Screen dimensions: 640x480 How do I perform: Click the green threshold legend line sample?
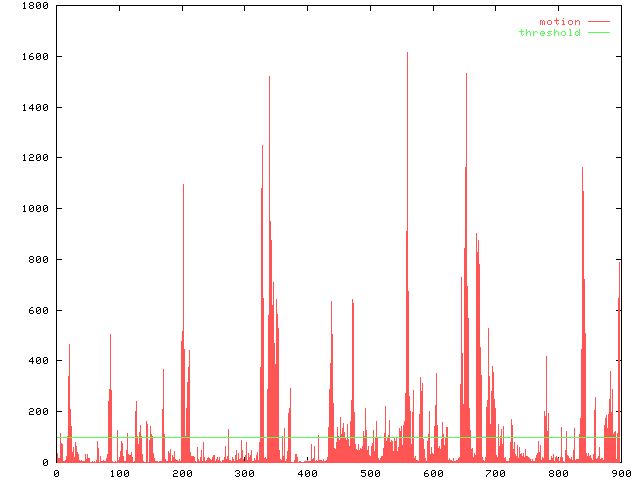[x=598, y=32]
